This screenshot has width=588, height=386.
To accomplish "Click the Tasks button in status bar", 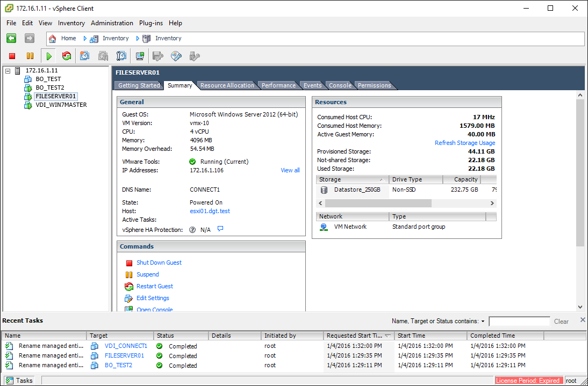I will point(19,381).
